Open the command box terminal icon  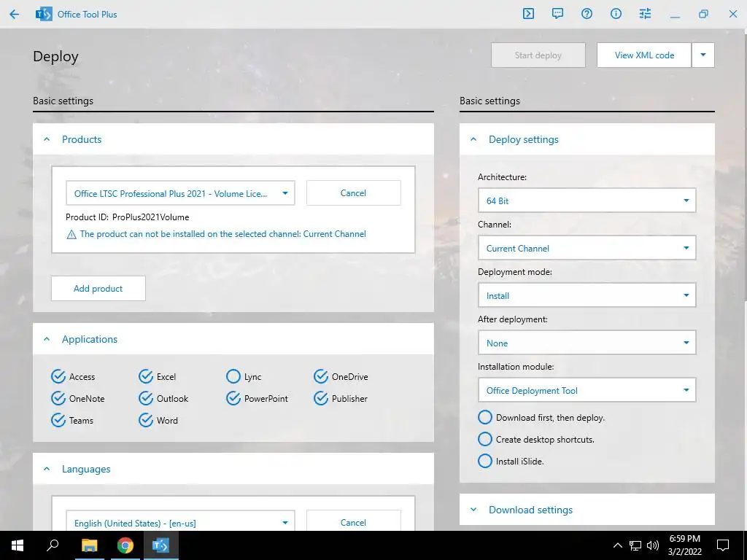[x=528, y=14]
